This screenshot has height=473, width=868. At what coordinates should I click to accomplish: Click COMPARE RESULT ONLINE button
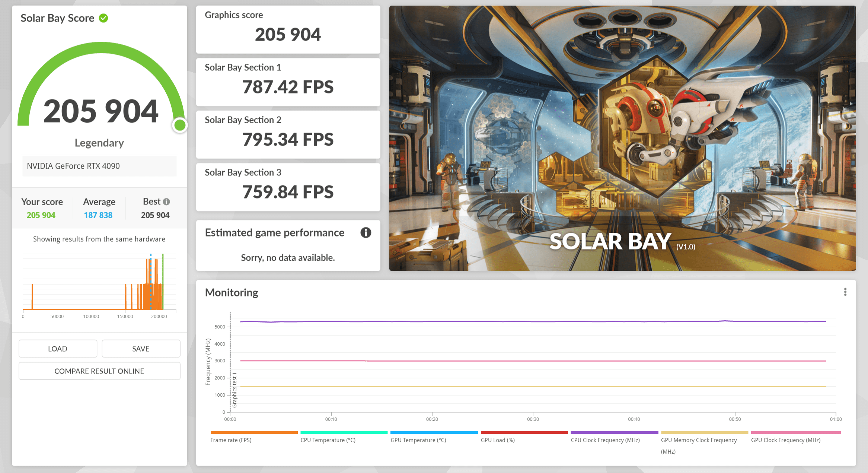[99, 371]
